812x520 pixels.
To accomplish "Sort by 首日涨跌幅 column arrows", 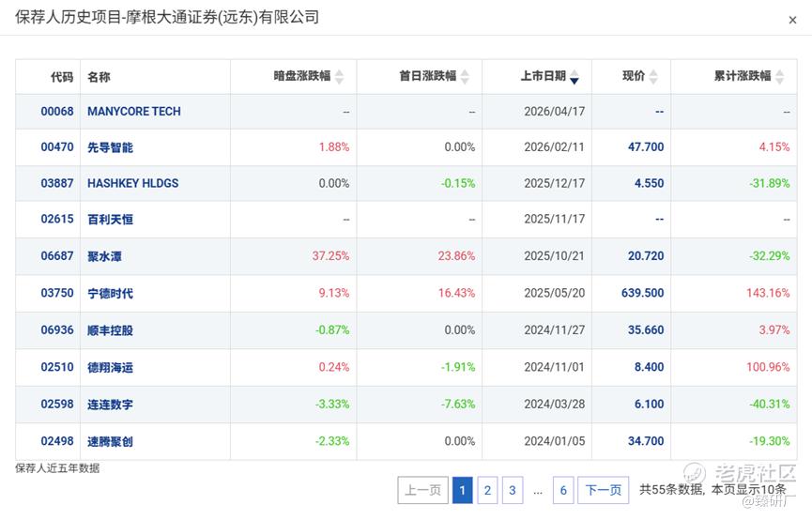I will coord(465,77).
